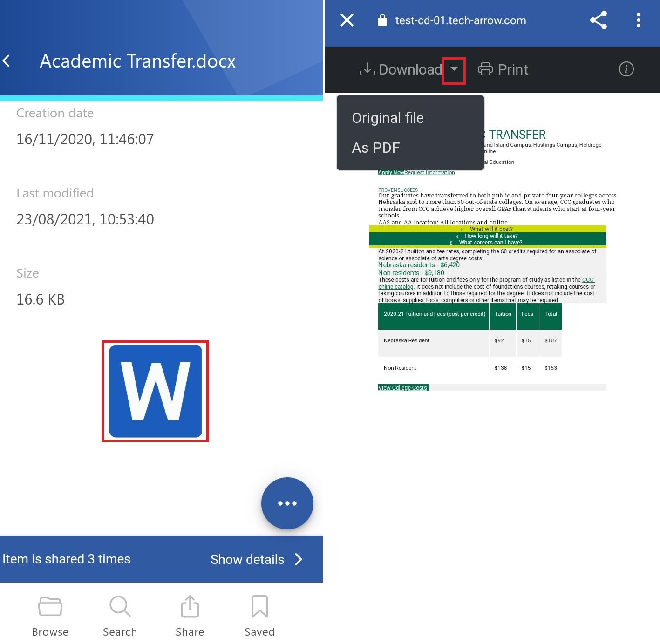Click the 'Non-residents - $9,180' line
The height and width of the screenshot is (644, 660).
411,273
